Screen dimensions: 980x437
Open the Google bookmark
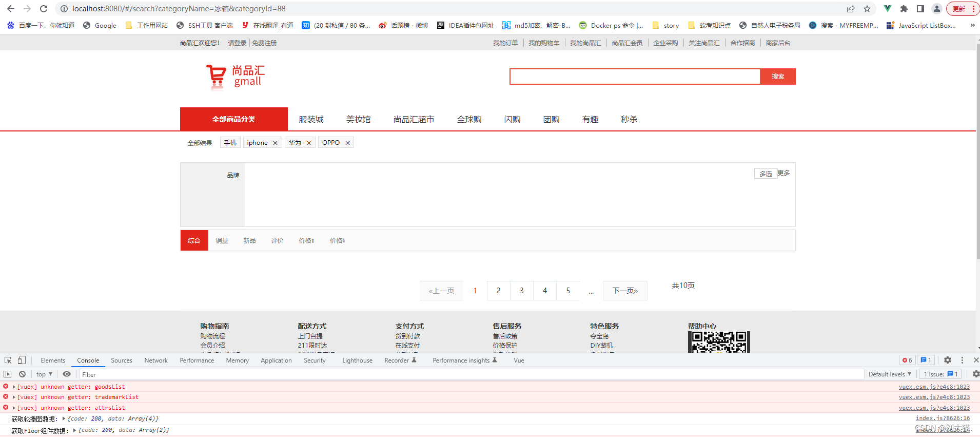point(100,25)
